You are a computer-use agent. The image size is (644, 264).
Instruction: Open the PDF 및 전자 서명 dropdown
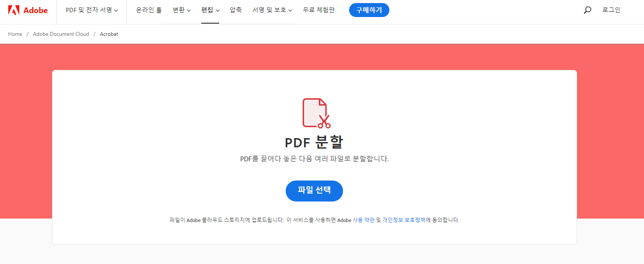click(x=91, y=10)
